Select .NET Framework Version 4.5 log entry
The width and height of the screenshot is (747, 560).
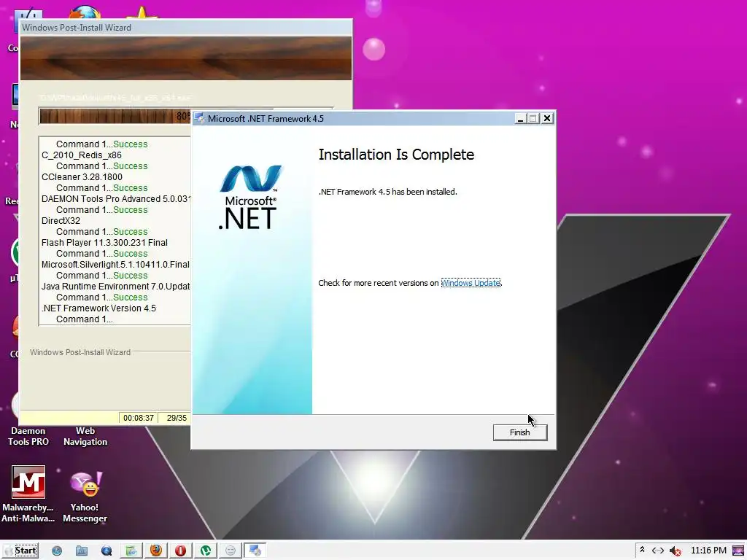point(98,308)
